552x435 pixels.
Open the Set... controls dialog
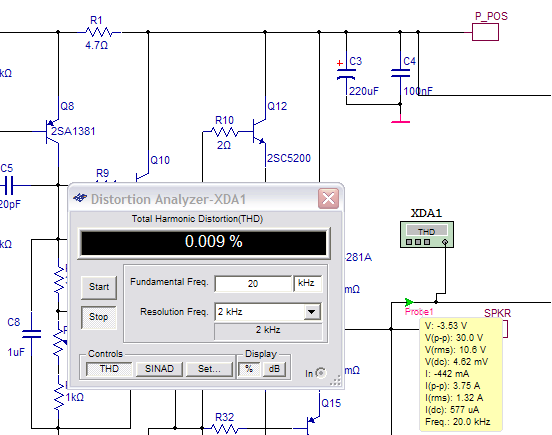coord(209,369)
